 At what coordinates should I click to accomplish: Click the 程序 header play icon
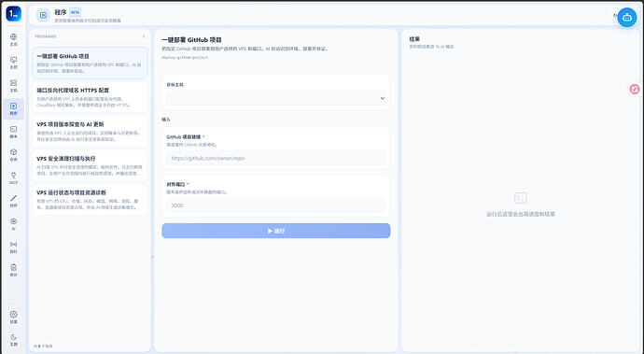tap(43, 15)
